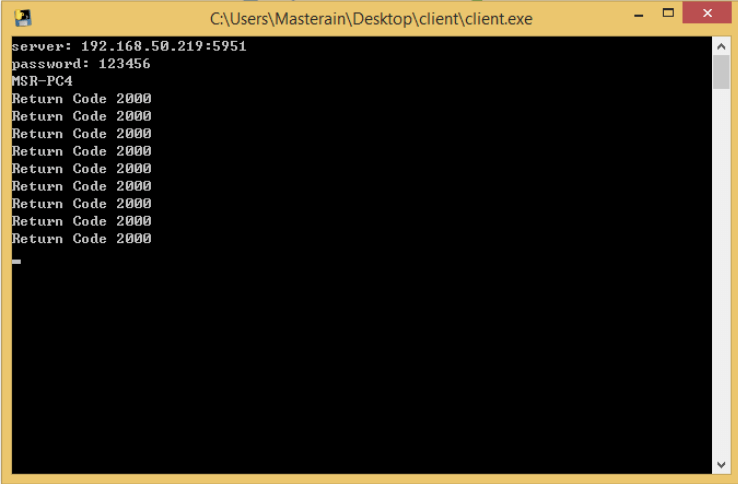Viewport: 738px width, 484px height.
Task: Maximize the client.exe console window
Action: click(668, 13)
